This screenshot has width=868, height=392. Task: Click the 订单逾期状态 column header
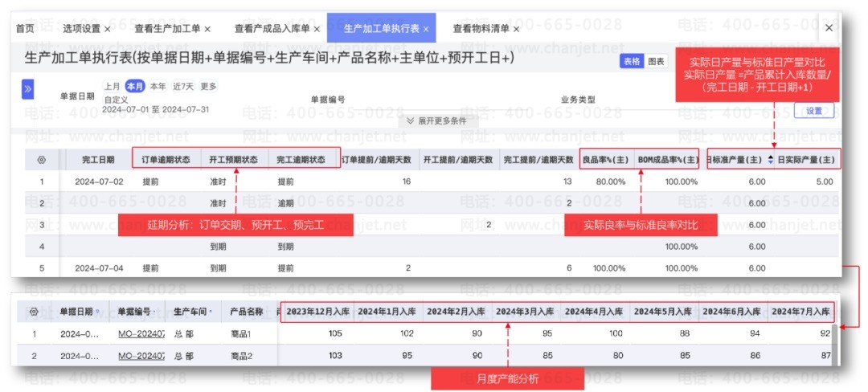[x=166, y=160]
